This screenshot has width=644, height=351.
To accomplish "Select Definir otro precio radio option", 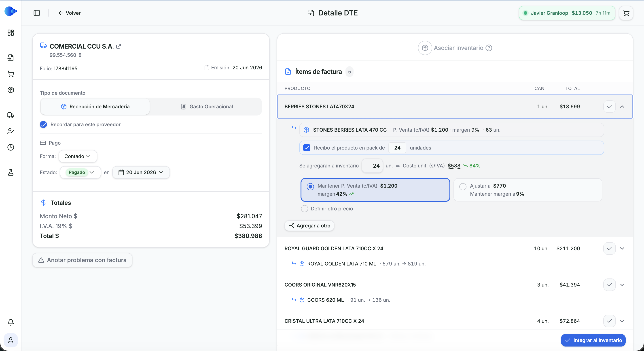I will pyautogui.click(x=305, y=209).
